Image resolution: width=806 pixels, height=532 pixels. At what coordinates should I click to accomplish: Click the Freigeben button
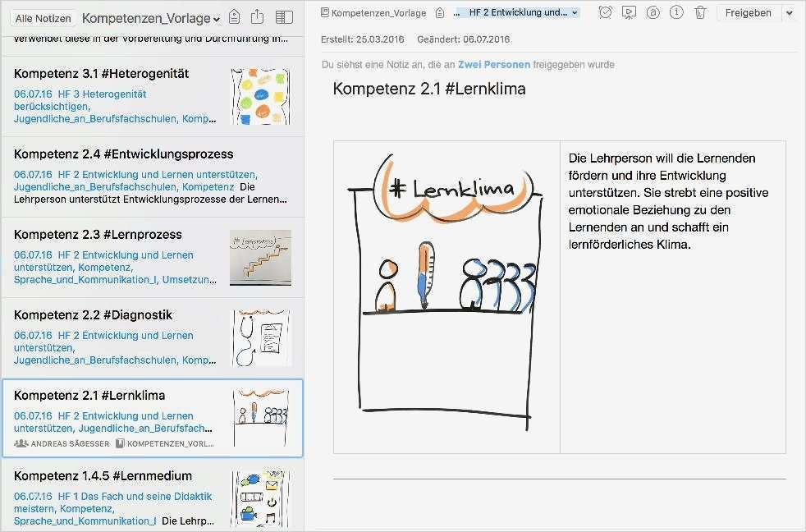(748, 13)
